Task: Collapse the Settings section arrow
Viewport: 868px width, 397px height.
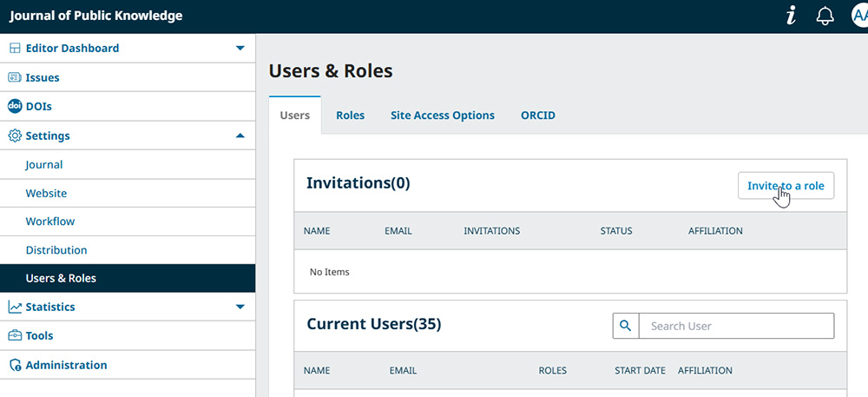Action: 240,136
